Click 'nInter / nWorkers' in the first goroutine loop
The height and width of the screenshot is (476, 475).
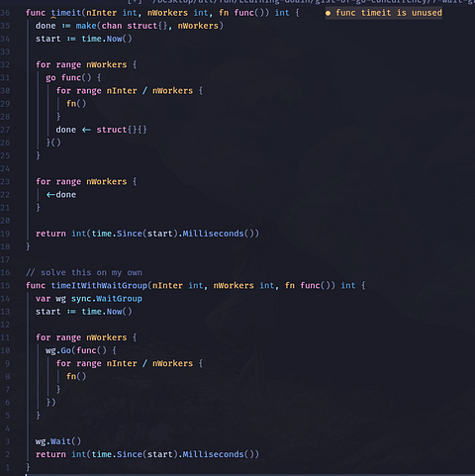pos(149,91)
